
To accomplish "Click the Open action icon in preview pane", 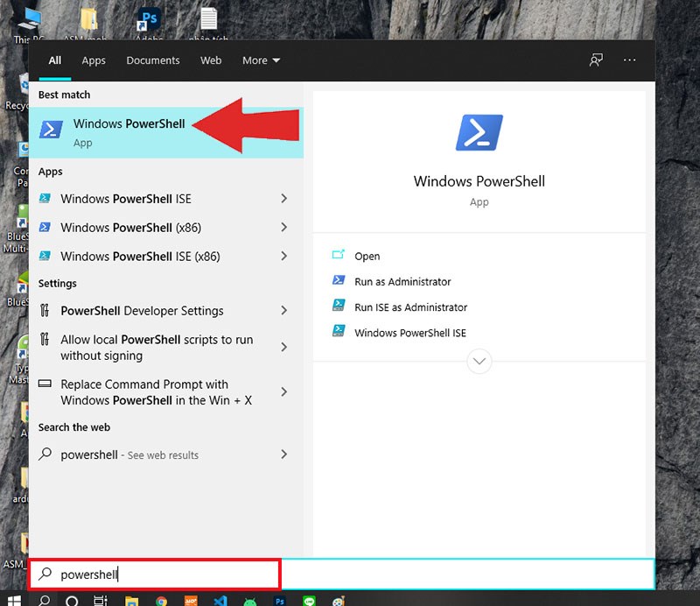I will (339, 255).
